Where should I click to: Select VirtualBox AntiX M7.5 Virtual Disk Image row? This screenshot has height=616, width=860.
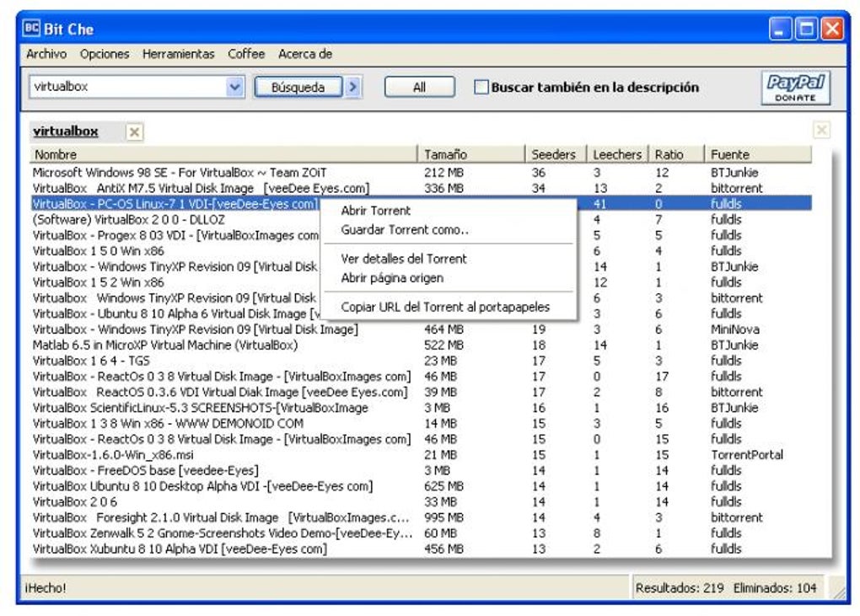421,188
